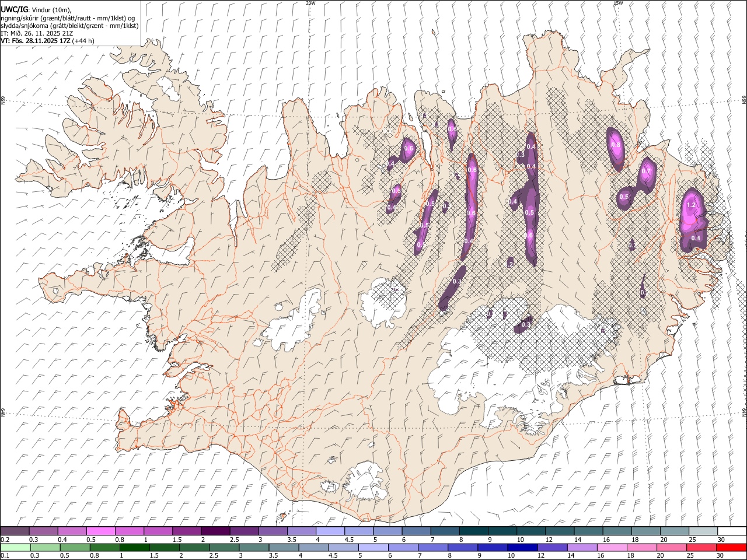Click the "(+44 h)" forecast offset text
Screen dimensions: 747x560
pos(83,41)
